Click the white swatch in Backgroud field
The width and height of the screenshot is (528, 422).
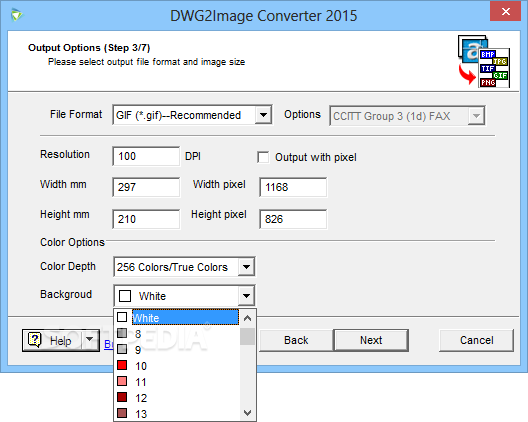pyautogui.click(x=125, y=296)
